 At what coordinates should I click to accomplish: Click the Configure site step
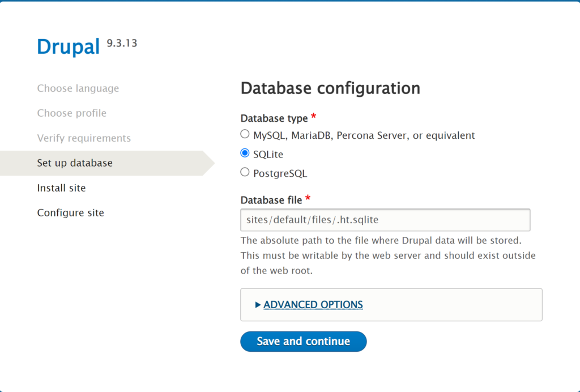71,212
